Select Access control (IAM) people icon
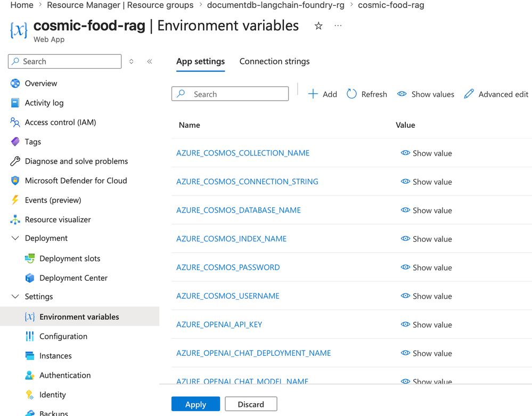Image resolution: width=532 pixels, height=416 pixels. (15, 123)
